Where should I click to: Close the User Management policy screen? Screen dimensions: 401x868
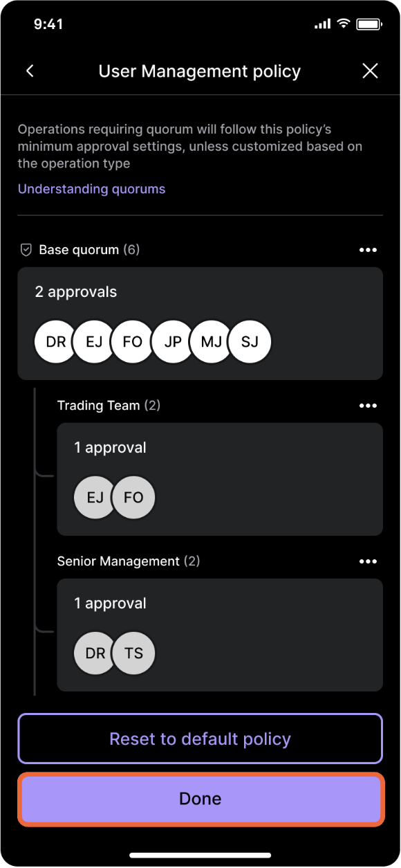tap(371, 71)
